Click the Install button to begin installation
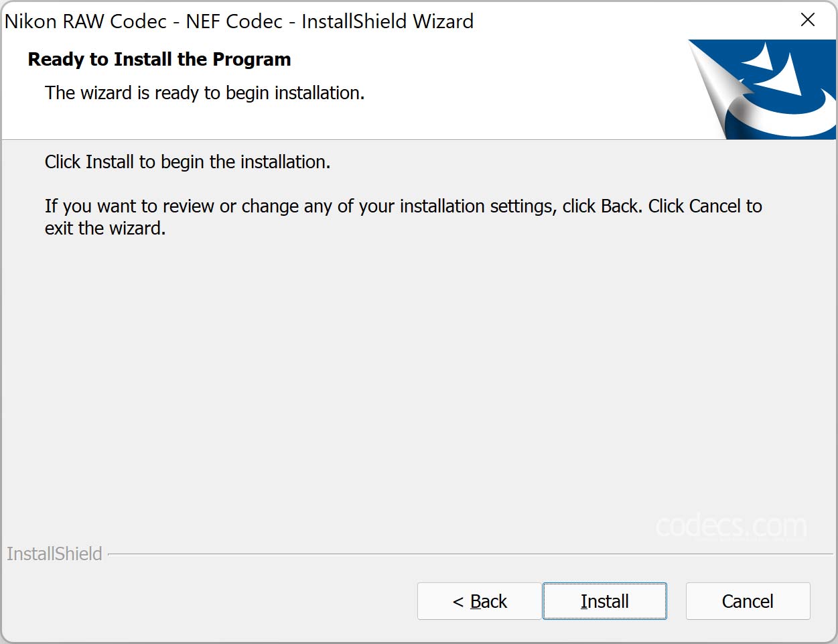838x644 pixels. coord(604,601)
